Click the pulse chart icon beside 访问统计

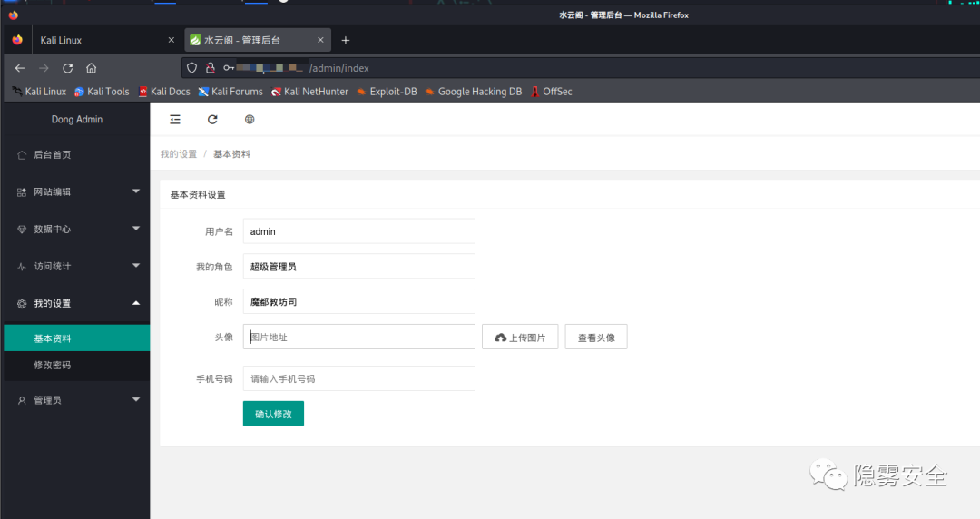click(x=22, y=267)
